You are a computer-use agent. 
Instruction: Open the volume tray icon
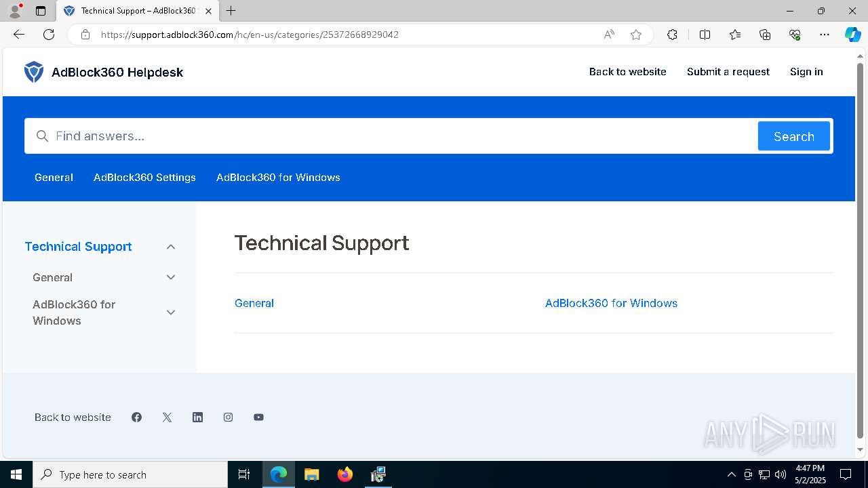[x=781, y=474]
